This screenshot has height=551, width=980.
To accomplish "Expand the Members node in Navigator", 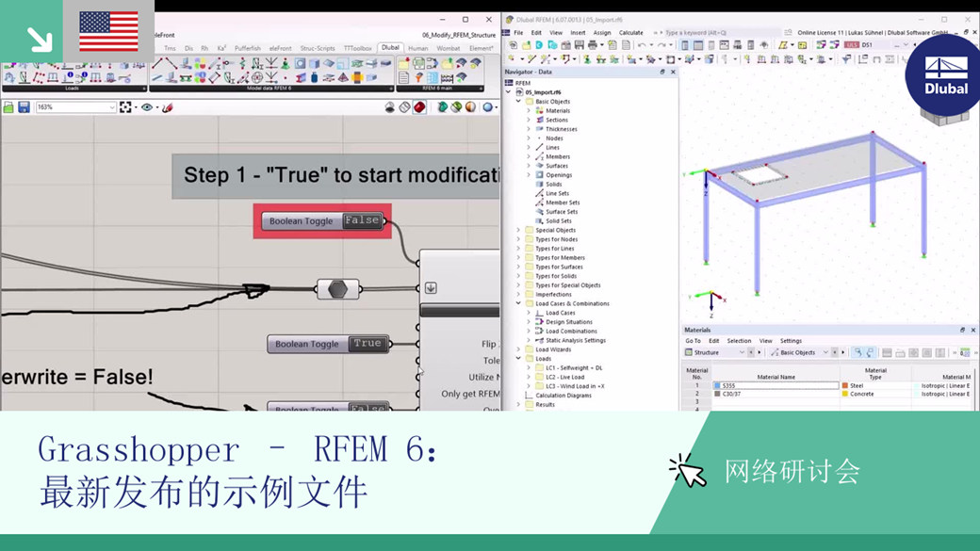I will coord(529,156).
